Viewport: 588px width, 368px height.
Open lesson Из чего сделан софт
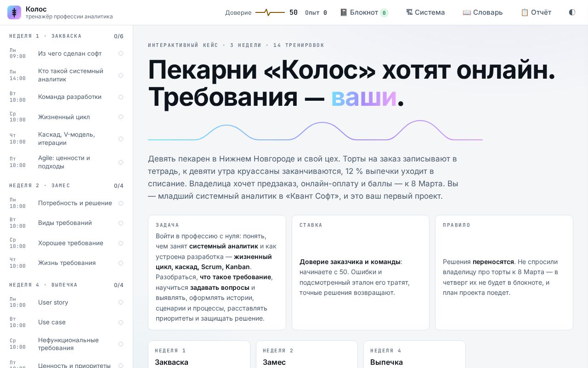coord(66,53)
